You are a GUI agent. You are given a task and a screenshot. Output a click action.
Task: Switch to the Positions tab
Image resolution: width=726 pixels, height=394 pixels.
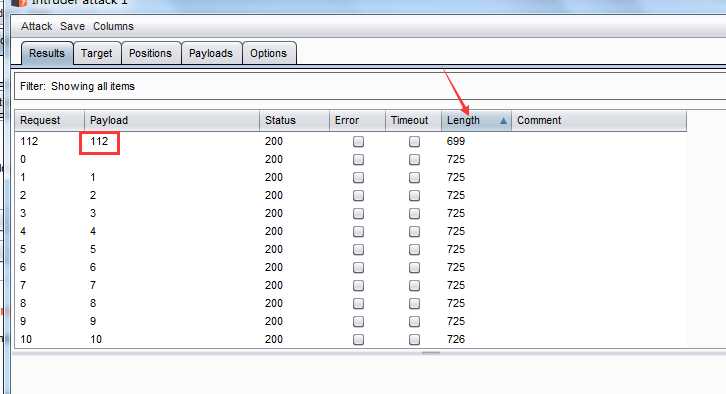click(x=150, y=53)
